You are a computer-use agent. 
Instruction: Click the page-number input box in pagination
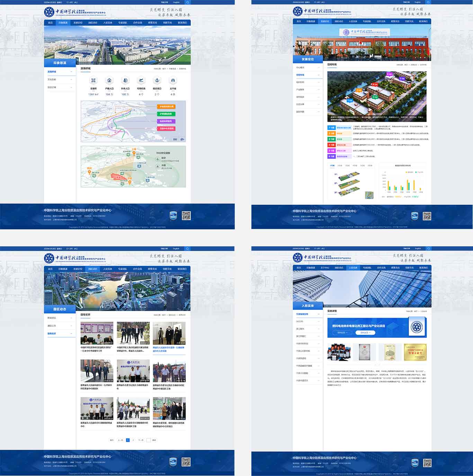(149, 440)
